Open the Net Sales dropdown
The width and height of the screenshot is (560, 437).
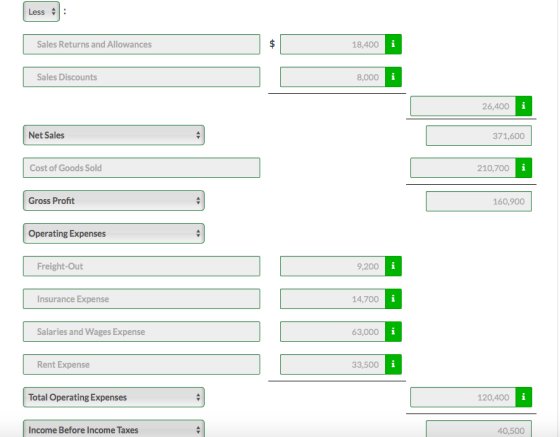pyautogui.click(x=114, y=135)
